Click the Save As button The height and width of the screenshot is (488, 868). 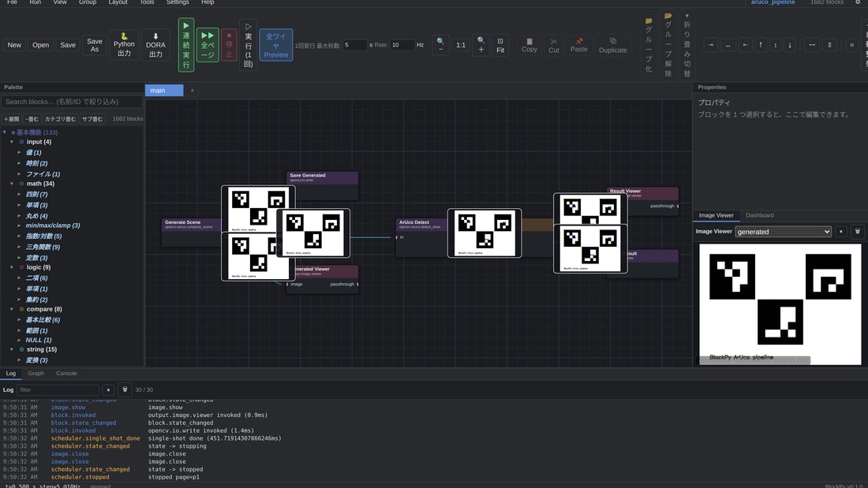click(95, 45)
